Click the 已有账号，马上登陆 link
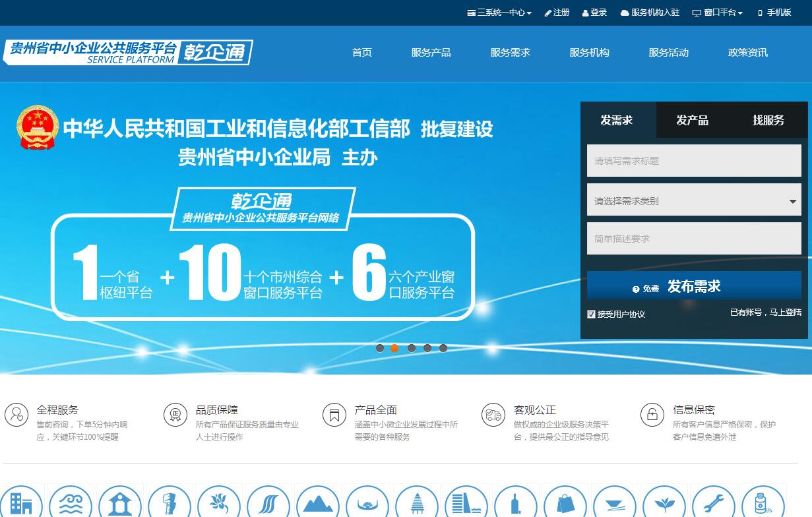Image resolution: width=812 pixels, height=517 pixels. pos(765,313)
